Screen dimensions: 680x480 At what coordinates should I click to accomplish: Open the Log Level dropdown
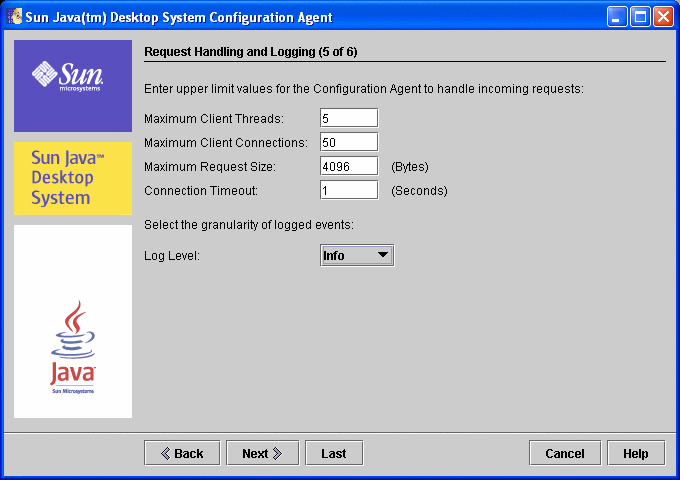tap(357, 255)
